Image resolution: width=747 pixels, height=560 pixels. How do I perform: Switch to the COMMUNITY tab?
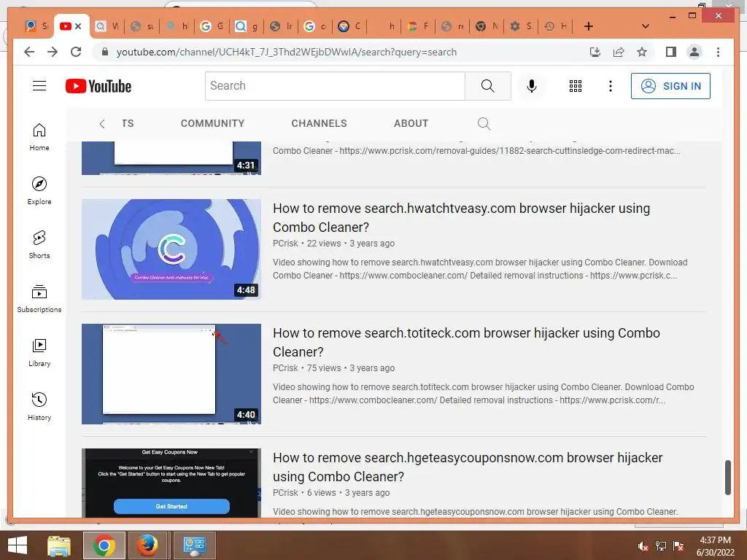pyautogui.click(x=212, y=123)
